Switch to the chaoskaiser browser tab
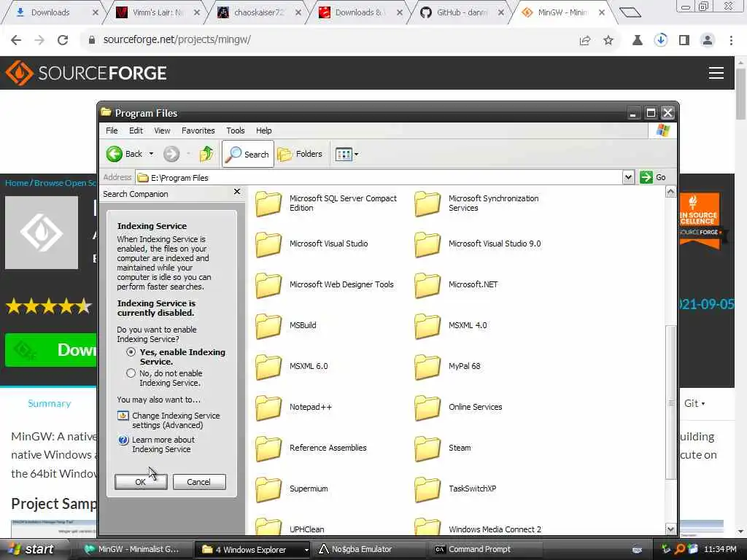Image resolution: width=747 pixels, height=560 pixels. pyautogui.click(x=258, y=12)
